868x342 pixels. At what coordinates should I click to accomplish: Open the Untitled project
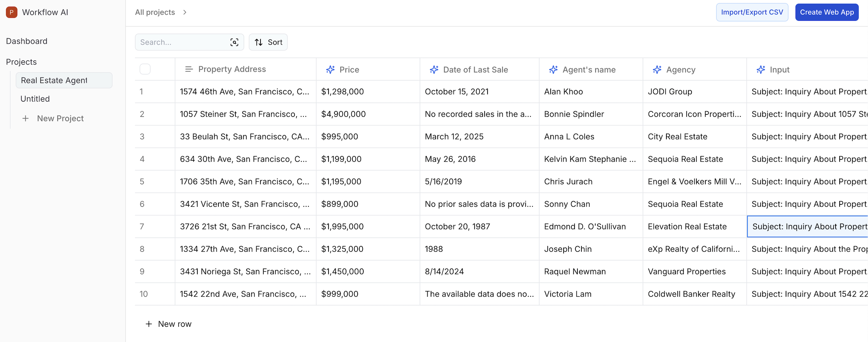pos(35,99)
